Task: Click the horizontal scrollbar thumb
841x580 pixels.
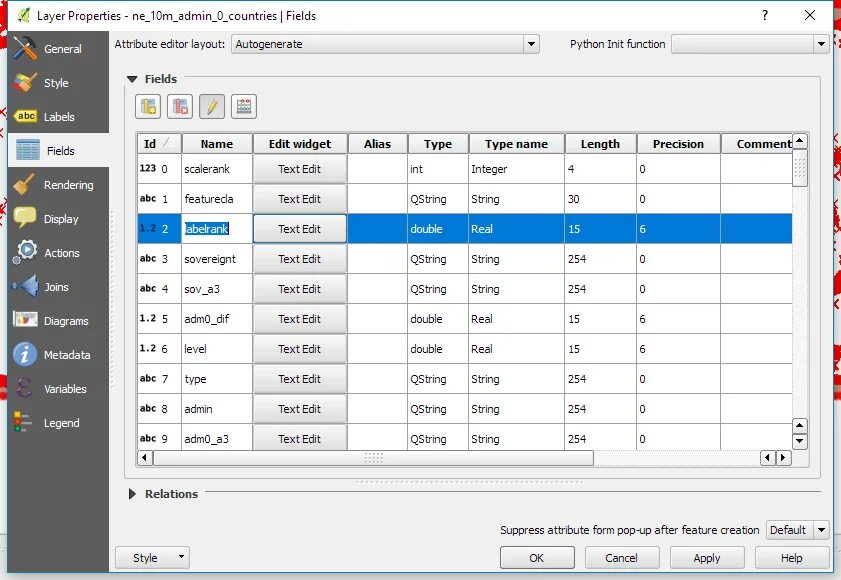Action: click(x=373, y=458)
